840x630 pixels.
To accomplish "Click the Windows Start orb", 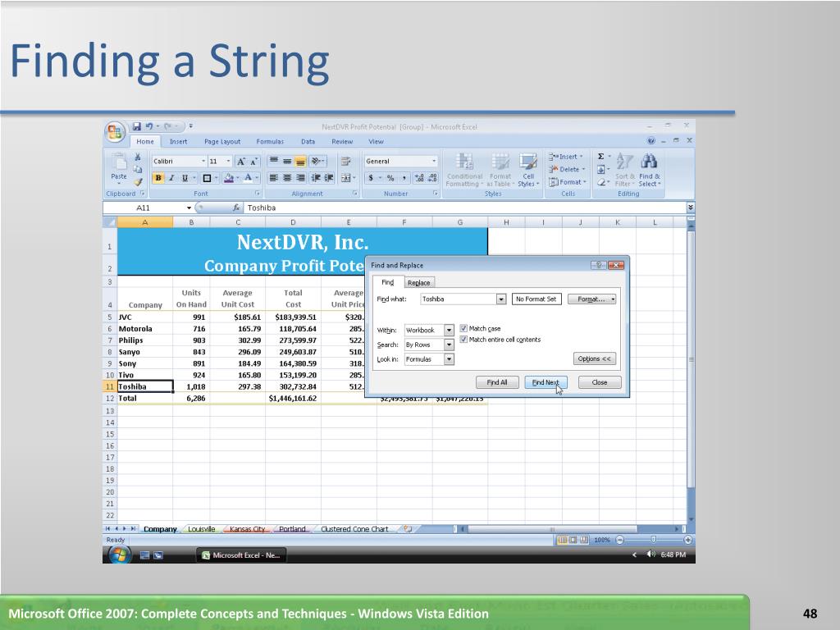I will 119,555.
